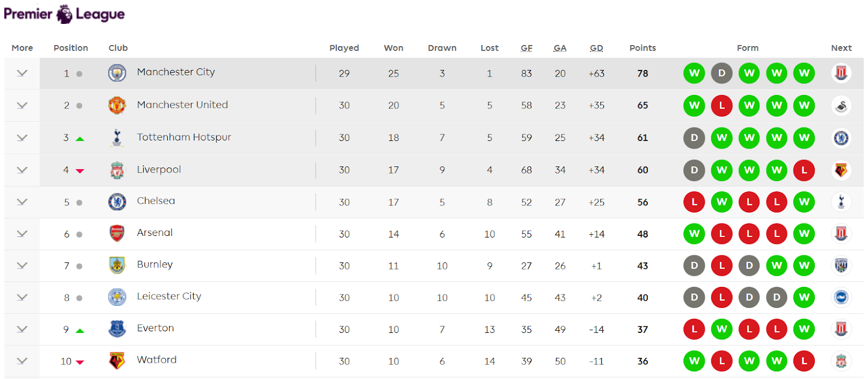
Task: Sort by the Points column header
Action: click(642, 48)
